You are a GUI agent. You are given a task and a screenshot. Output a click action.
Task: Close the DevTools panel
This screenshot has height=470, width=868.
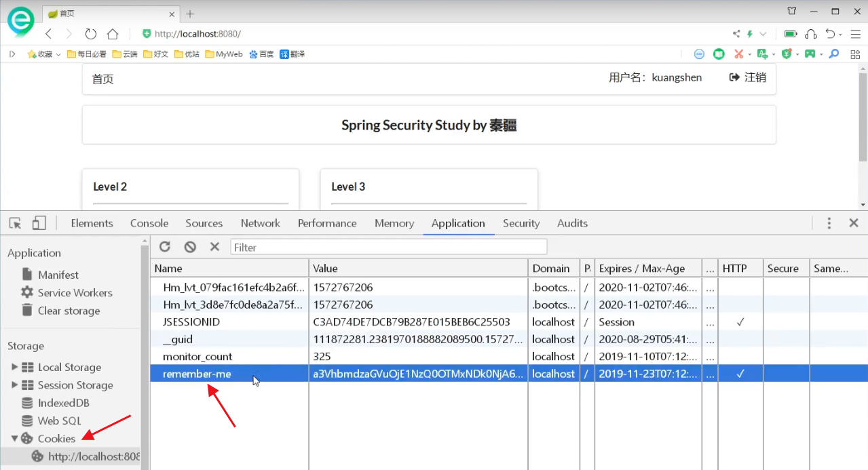(x=854, y=223)
